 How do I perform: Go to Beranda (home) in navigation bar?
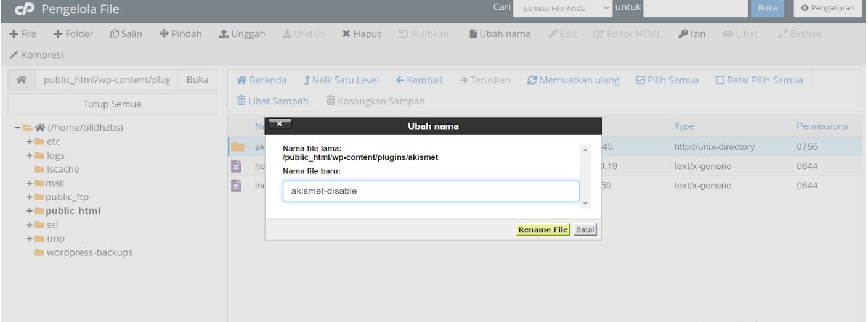coord(262,81)
